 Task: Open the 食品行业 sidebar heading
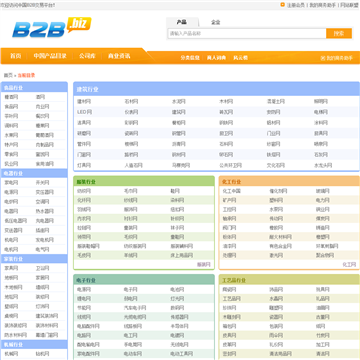[x=14, y=88]
